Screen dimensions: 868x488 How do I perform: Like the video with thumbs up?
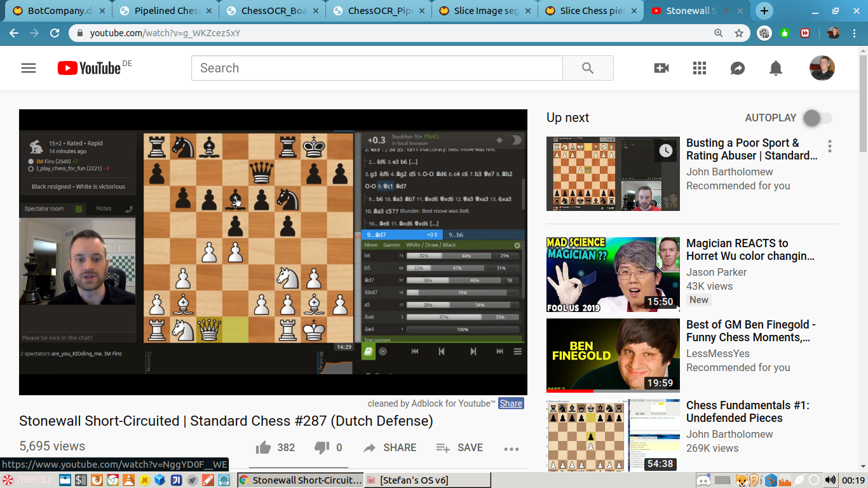coord(264,448)
